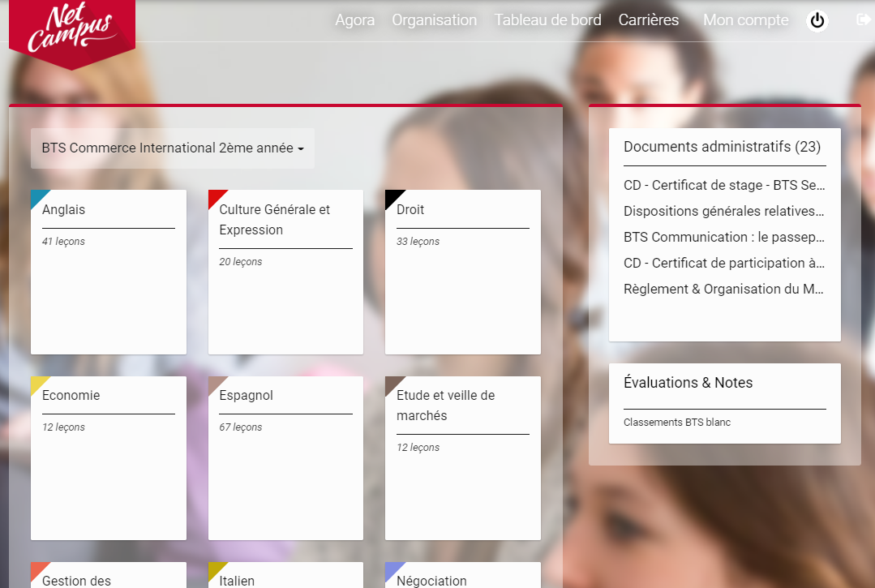Open CD - Certificat de participation document
Viewport: 875px width, 588px height.
pyautogui.click(x=724, y=264)
